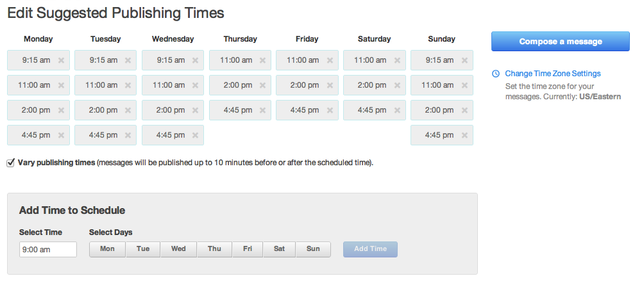Delete Saturday 2:00 pm time slot
This screenshot has height=292, width=644.
click(x=397, y=85)
